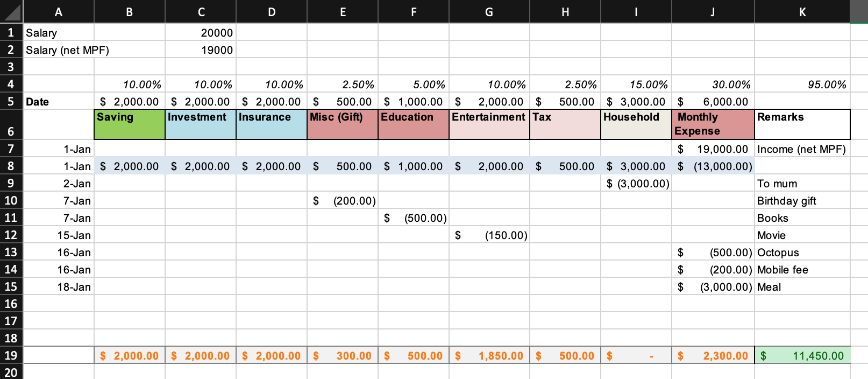The image size is (868, 379).
Task: Select row header 6
Action: 11,125
